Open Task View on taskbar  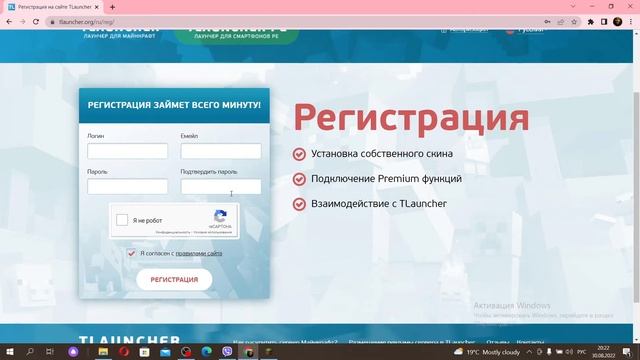coord(50,352)
